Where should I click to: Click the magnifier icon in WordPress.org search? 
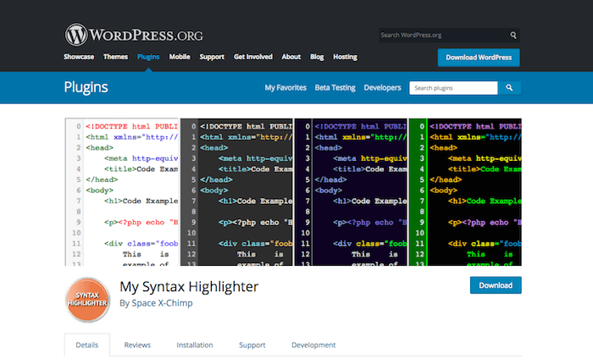coord(513,36)
